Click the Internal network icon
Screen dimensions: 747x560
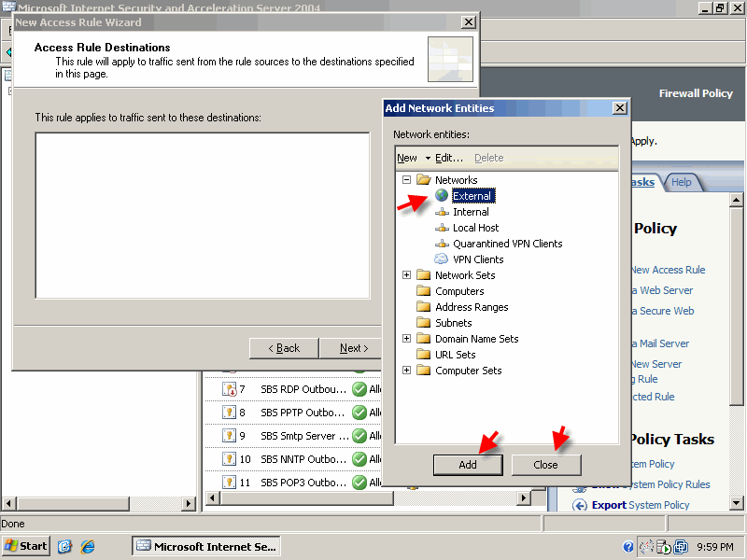(442, 212)
